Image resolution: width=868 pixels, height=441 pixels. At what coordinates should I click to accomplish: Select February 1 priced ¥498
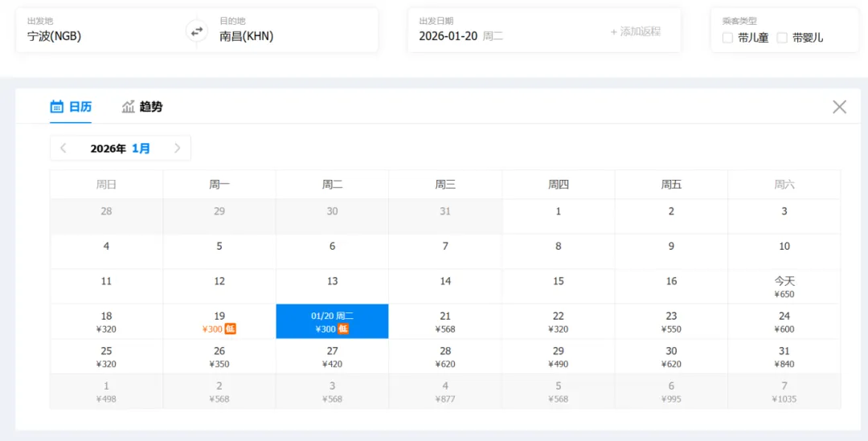coord(106,391)
